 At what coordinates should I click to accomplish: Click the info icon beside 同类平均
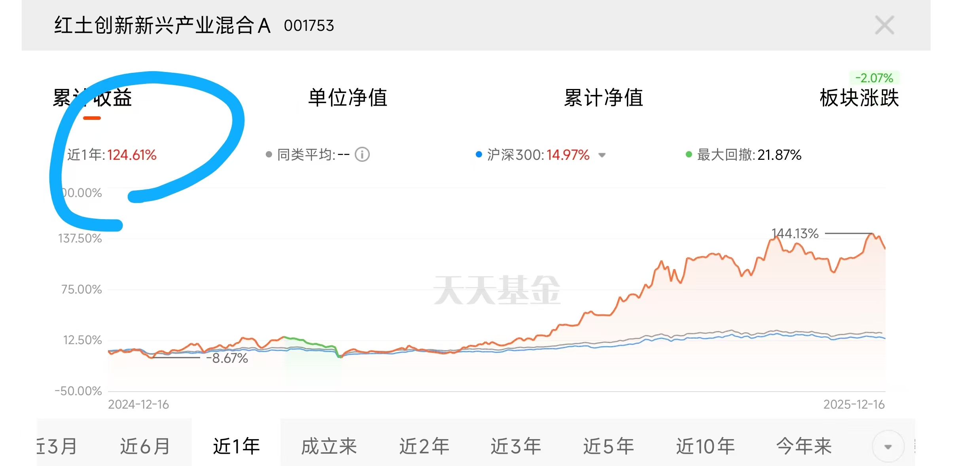[x=362, y=154]
